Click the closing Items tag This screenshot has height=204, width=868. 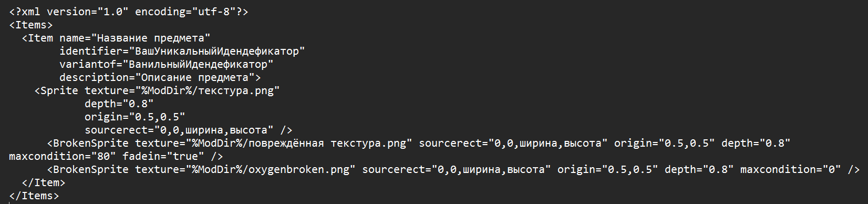pyautogui.click(x=34, y=196)
